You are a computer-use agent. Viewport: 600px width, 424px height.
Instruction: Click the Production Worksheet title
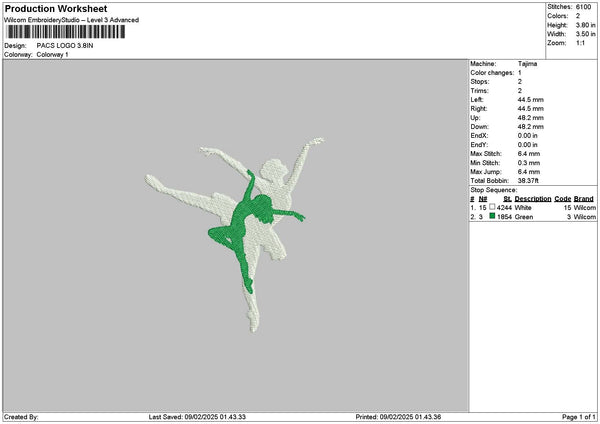pyautogui.click(x=56, y=8)
